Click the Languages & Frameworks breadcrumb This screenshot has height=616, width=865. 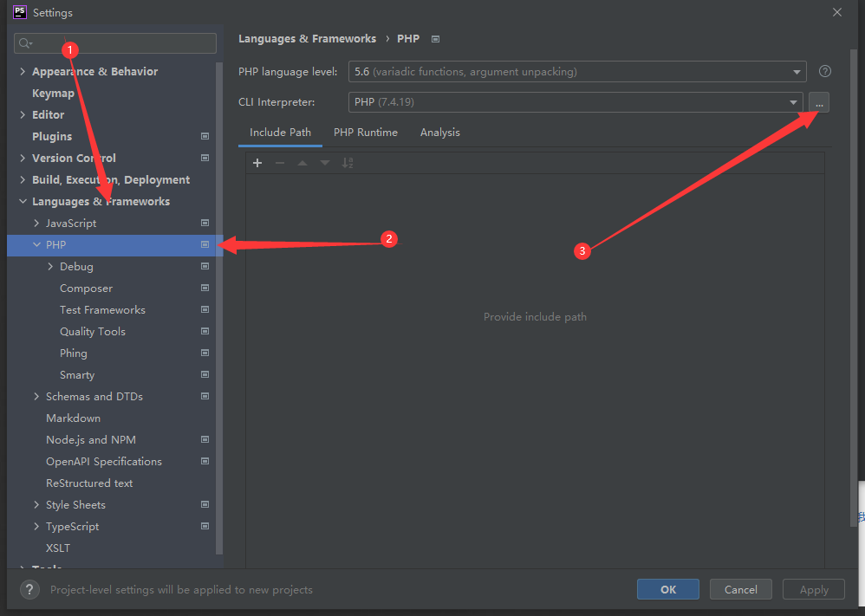pyautogui.click(x=308, y=39)
